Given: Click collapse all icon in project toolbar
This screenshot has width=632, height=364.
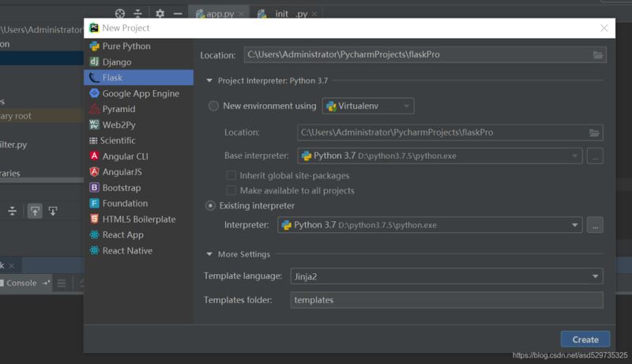Looking at the screenshot, I should 137,13.
